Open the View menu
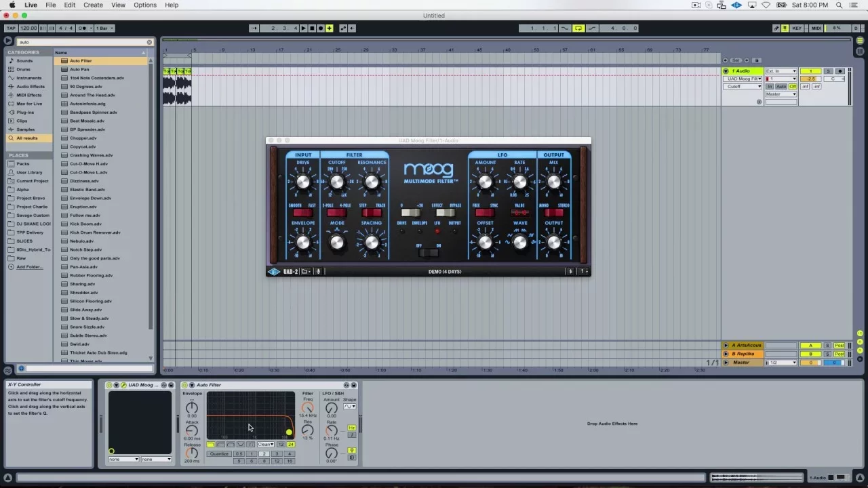 pos(118,5)
